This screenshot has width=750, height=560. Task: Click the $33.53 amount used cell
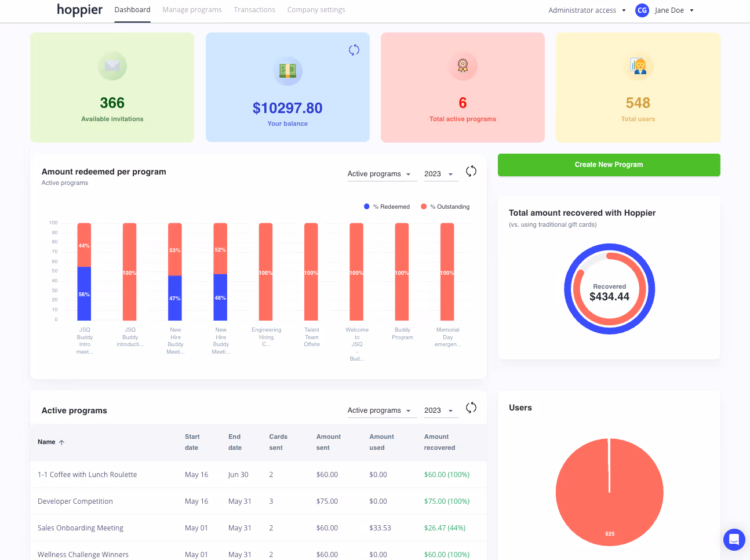coord(380,528)
